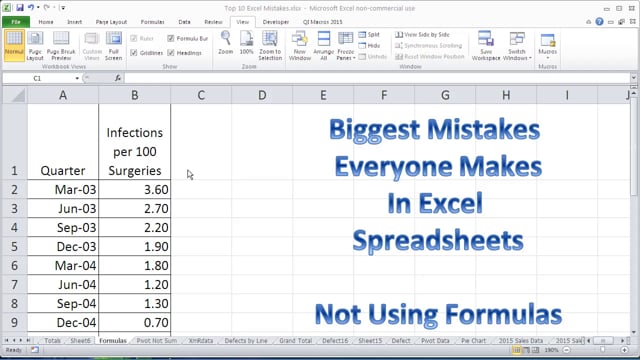Select column B header
This screenshot has height=360, width=640.
pos(134,95)
